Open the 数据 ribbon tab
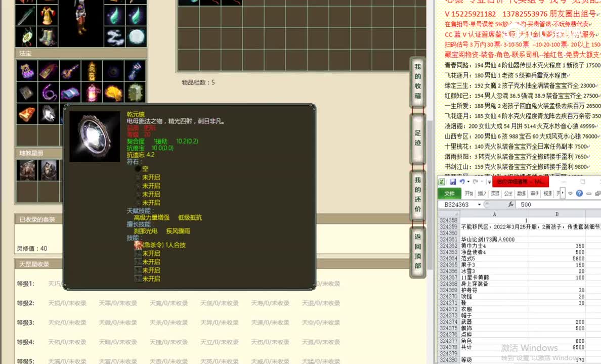The image size is (601, 364). (x=521, y=193)
